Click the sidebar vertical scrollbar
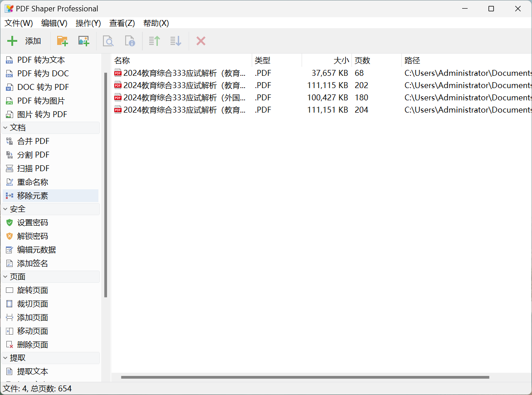Image resolution: width=532 pixels, height=395 pixels. tap(106, 182)
